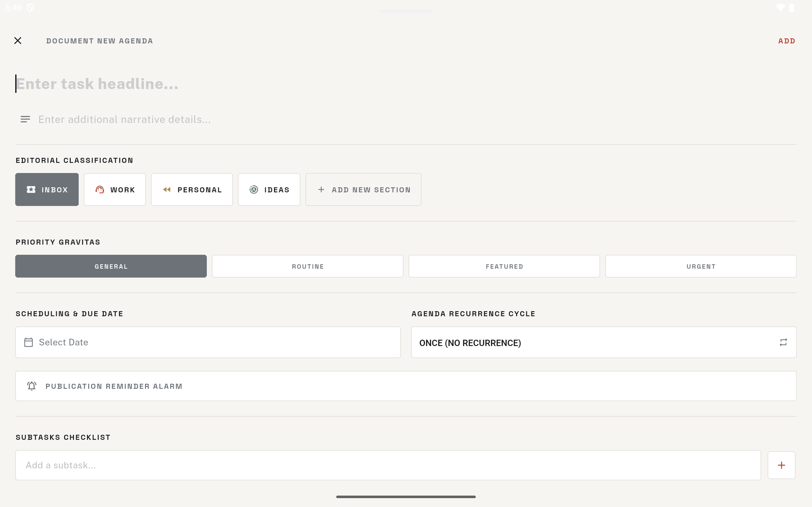
Task: Click the Personal rewind arrows icon
Action: click(x=167, y=189)
